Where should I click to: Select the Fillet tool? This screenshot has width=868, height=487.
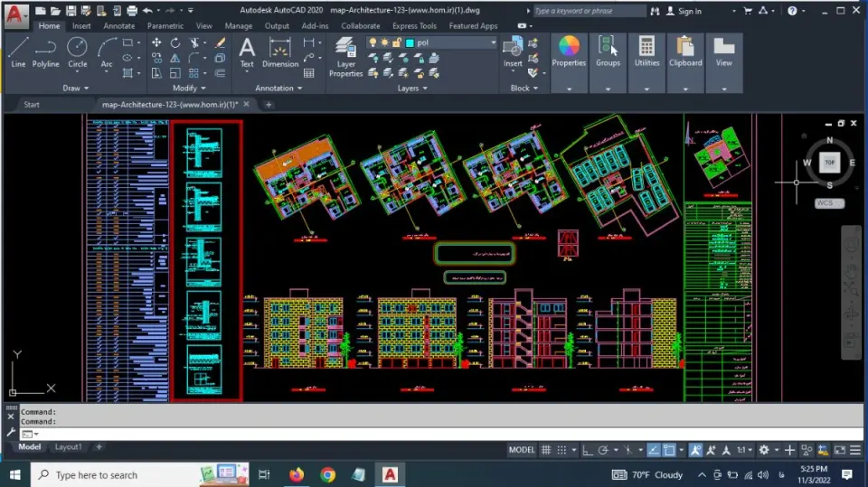(193, 58)
